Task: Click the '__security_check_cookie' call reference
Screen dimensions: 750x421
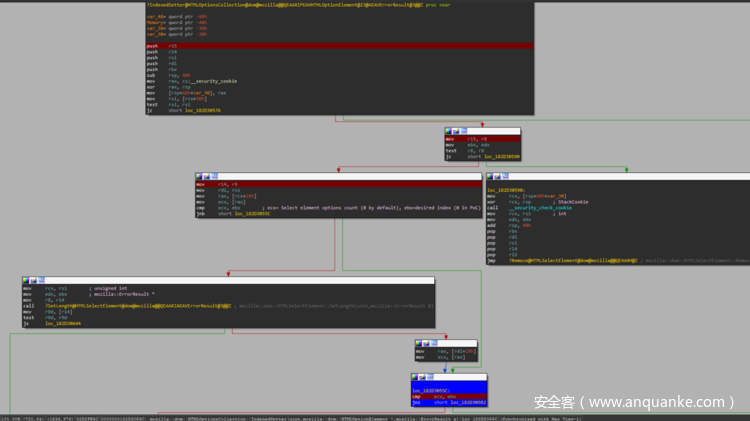Action: coord(529,208)
